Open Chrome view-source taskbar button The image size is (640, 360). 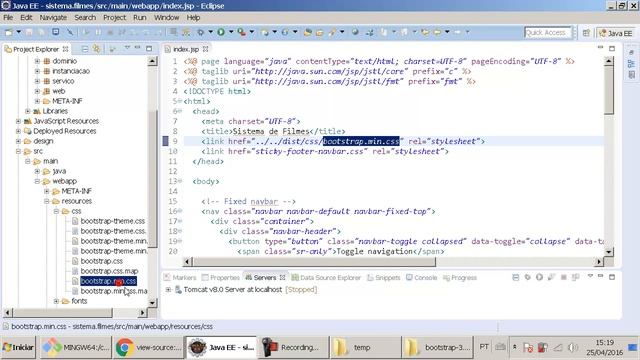(148, 347)
